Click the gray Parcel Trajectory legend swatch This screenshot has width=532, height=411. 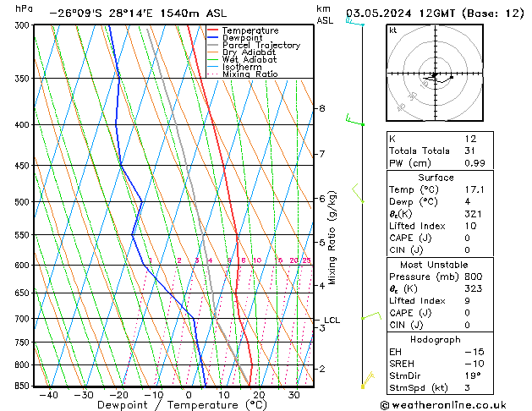pos(213,45)
